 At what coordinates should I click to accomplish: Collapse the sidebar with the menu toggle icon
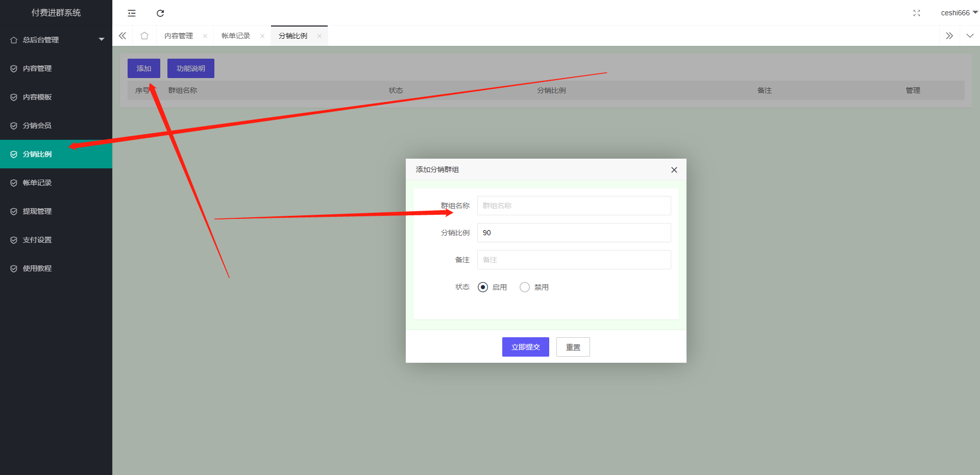132,13
